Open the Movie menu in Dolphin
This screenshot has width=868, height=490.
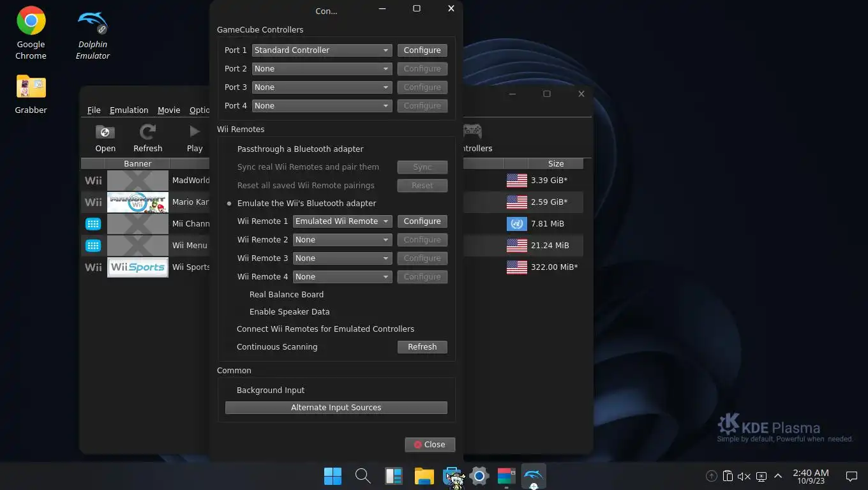coord(168,110)
